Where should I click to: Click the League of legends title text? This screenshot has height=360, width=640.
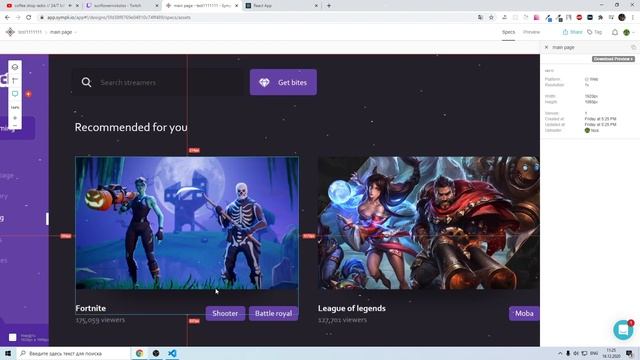tap(351, 308)
